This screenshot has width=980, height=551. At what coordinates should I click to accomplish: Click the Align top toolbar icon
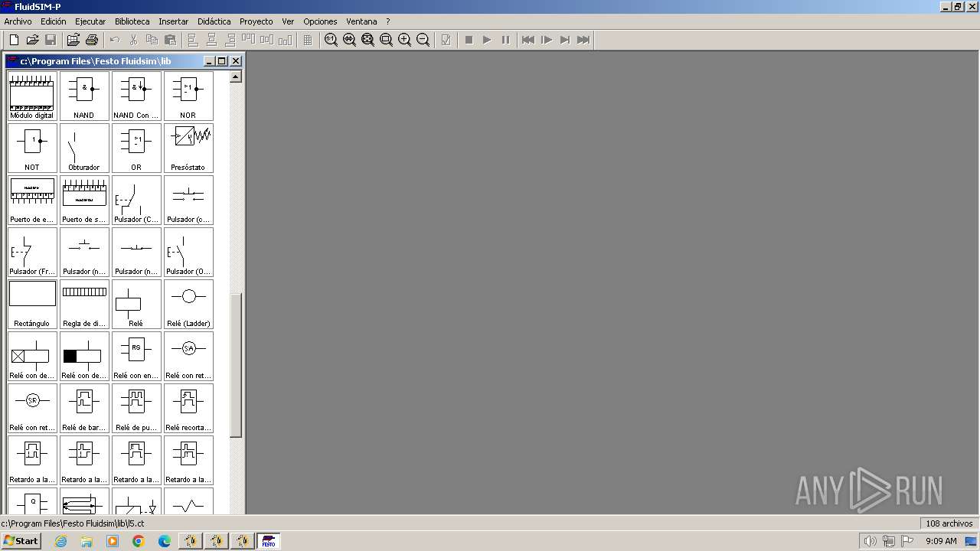(248, 40)
